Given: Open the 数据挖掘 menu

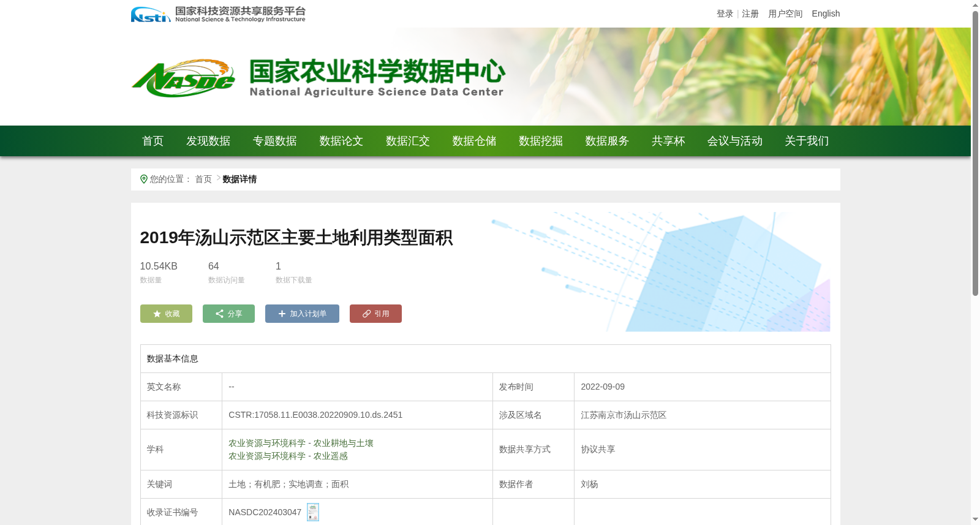Looking at the screenshot, I should click(x=541, y=141).
